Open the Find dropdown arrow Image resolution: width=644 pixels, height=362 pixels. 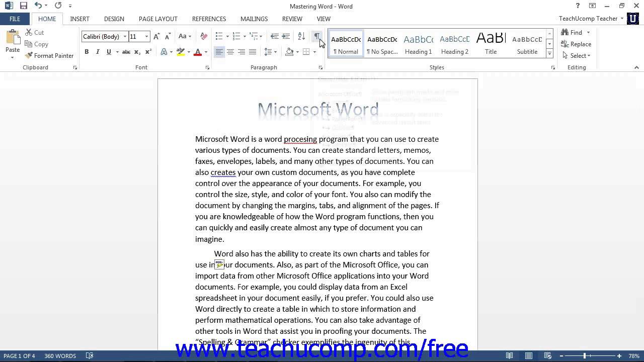pyautogui.click(x=588, y=32)
